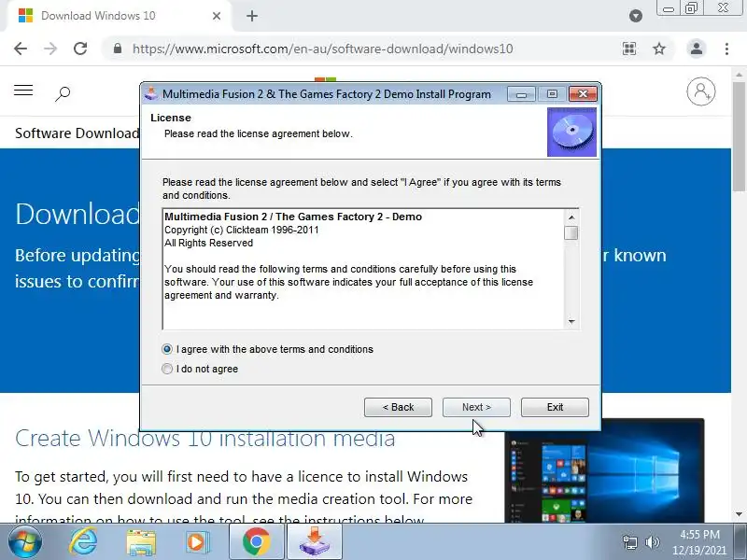Viewport: 747px width, 560px height.
Task: Select 'I agree with the above terms' radio button
Action: click(167, 349)
